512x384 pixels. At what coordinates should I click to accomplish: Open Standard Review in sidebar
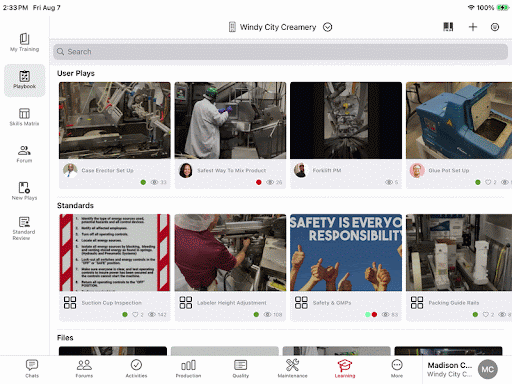(24, 228)
